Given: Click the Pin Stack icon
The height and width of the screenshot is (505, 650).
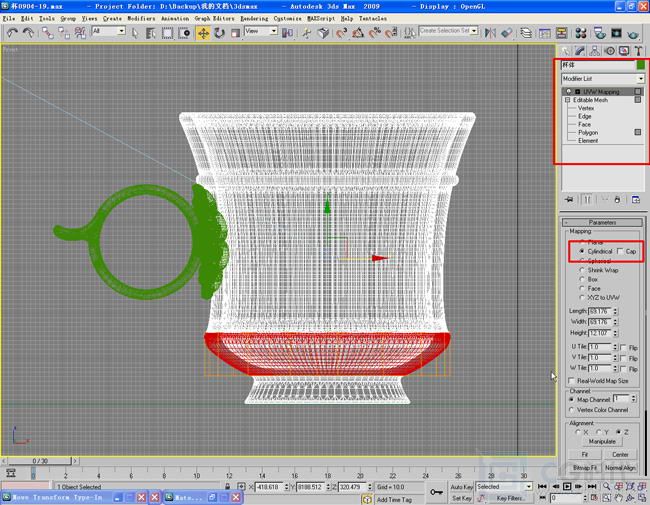Looking at the screenshot, I should tap(569, 199).
